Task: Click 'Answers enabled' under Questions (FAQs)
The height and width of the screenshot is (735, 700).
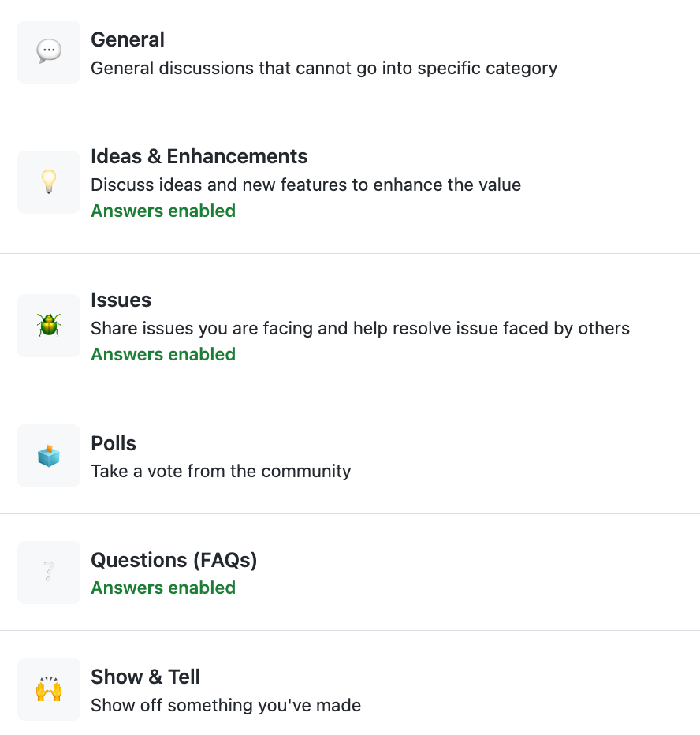Action: tap(163, 588)
